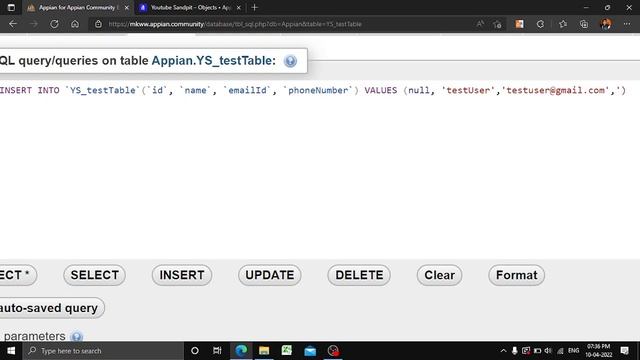The height and width of the screenshot is (360, 640).
Task: Switch to Appian for Appian Community tab
Action: (x=78, y=7)
